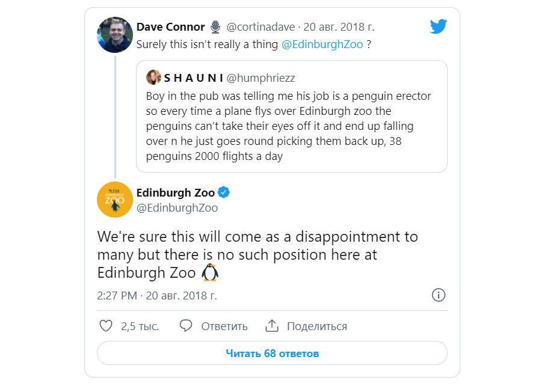
Task: Click the "2:27 PM · 20 авг. 2018 г." timestamp
Action: pos(157,296)
